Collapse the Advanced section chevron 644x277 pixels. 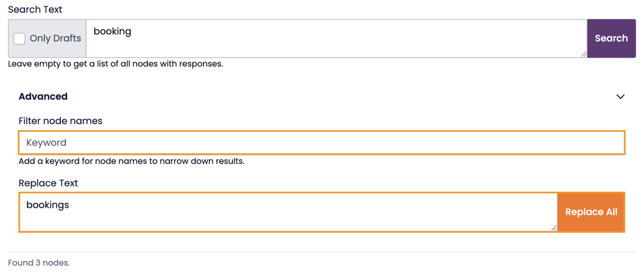click(620, 96)
